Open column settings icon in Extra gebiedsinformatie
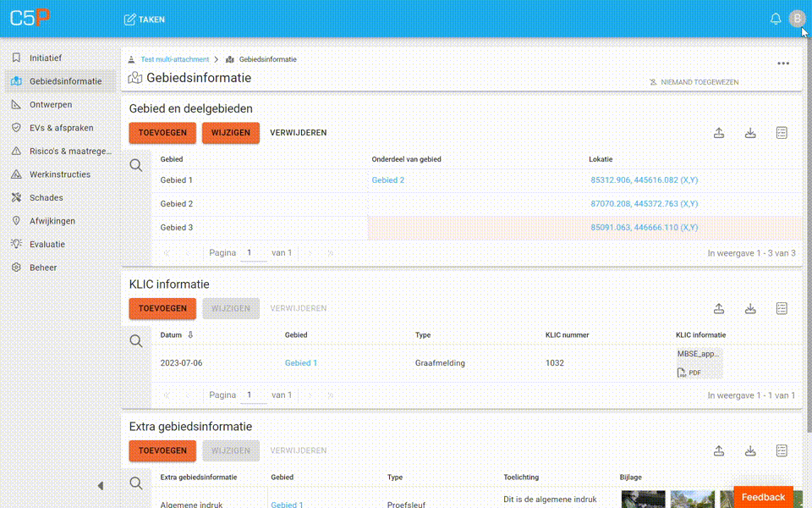This screenshot has height=508, width=812. [782, 451]
